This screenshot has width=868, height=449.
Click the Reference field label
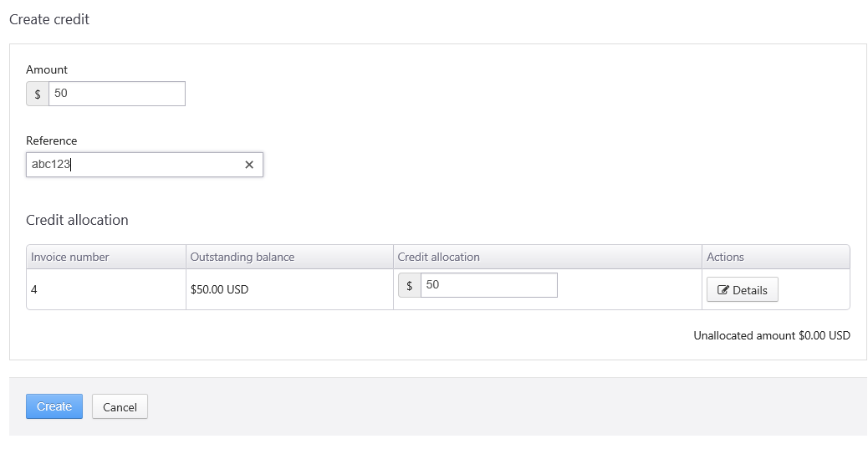52,140
